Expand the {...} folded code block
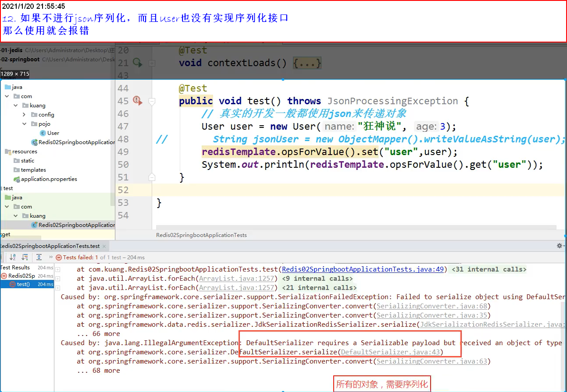The image size is (567, 392). point(307,63)
